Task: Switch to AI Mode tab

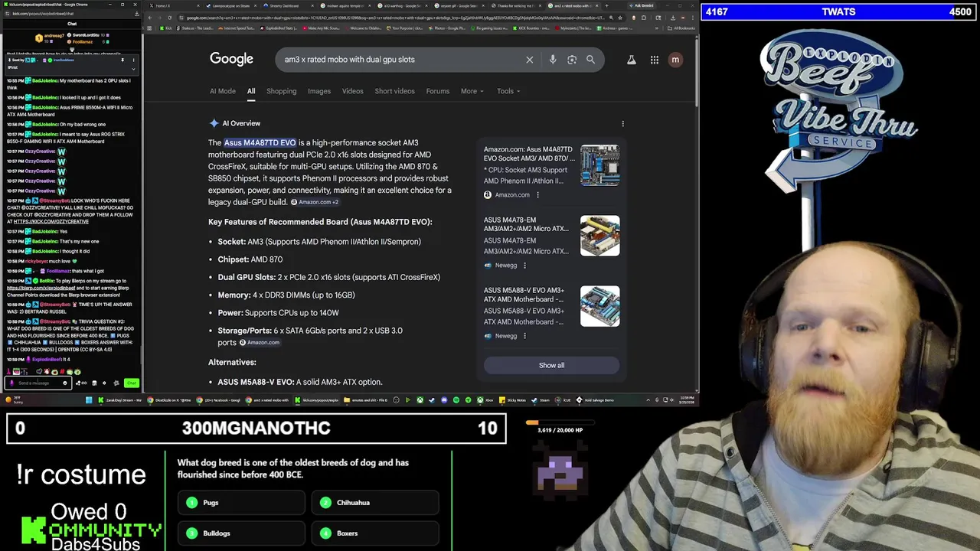Action: pyautogui.click(x=223, y=91)
